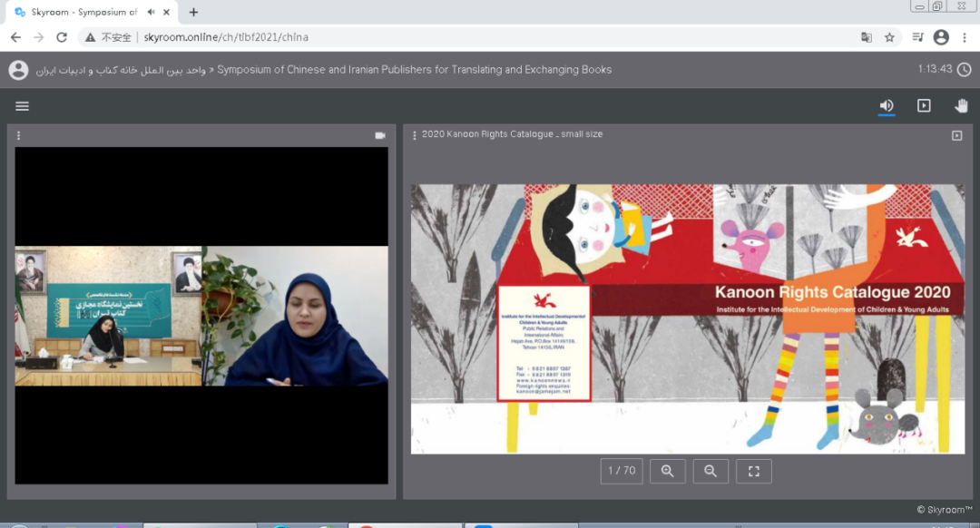The width and height of the screenshot is (980, 528).
Task: Open Chrome's three-dot menu
Action: (965, 37)
